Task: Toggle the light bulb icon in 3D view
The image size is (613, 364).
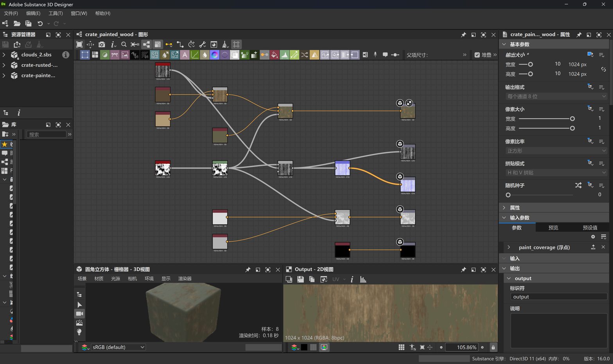Action: click(79, 332)
